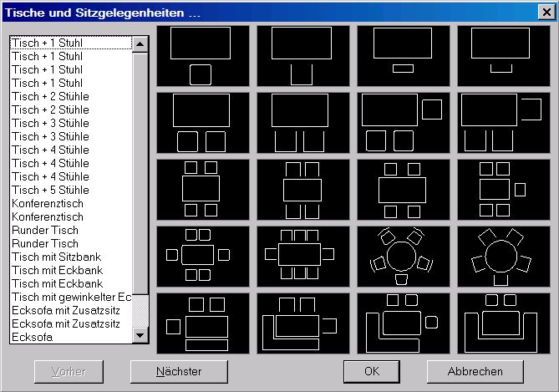Select 'Tisch mit gewinkelter Ec' list entry
The height and width of the screenshot is (392, 559).
pos(71,297)
